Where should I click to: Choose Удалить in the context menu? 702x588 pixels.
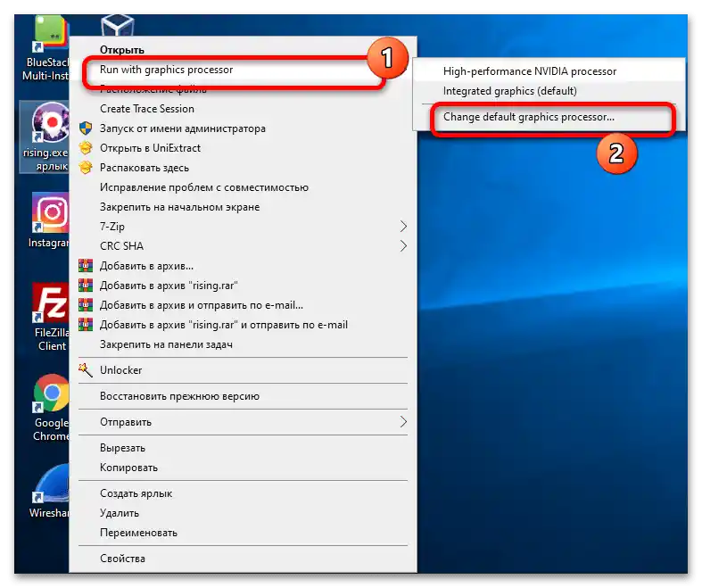coord(243,513)
